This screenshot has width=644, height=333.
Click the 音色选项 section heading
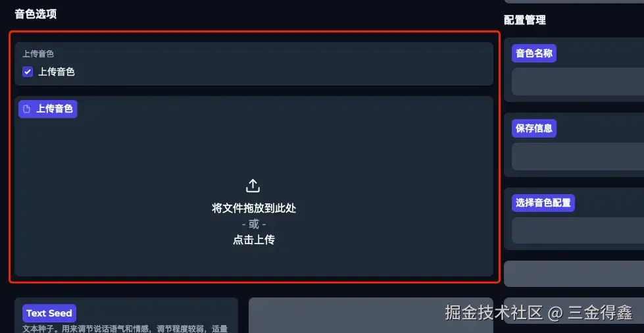click(x=36, y=14)
